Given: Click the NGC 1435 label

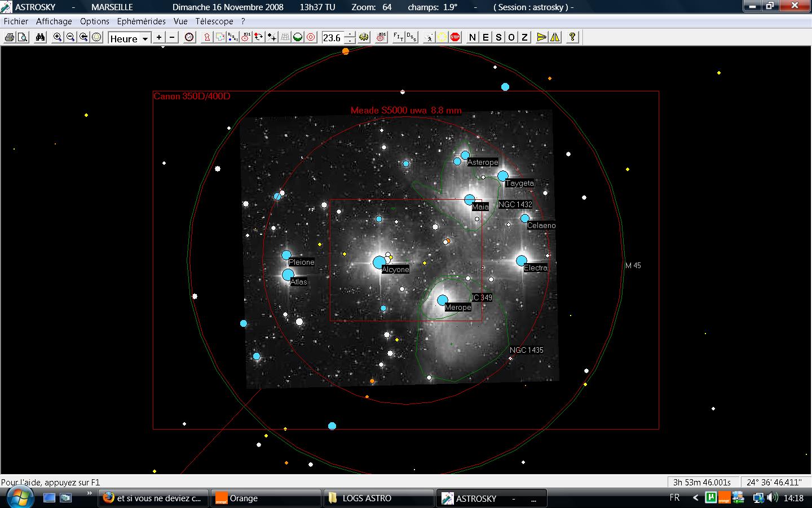Looking at the screenshot, I should point(527,350).
